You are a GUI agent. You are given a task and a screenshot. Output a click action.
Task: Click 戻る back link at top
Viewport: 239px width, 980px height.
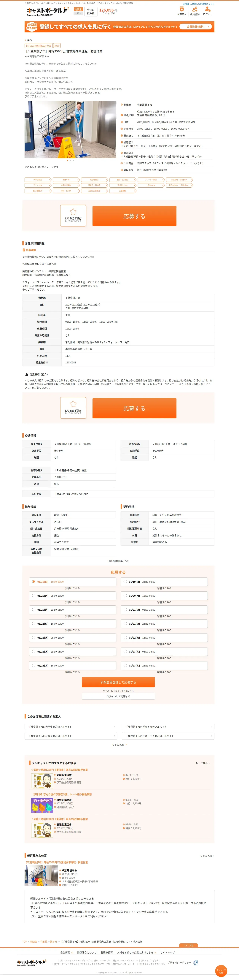click(28, 40)
